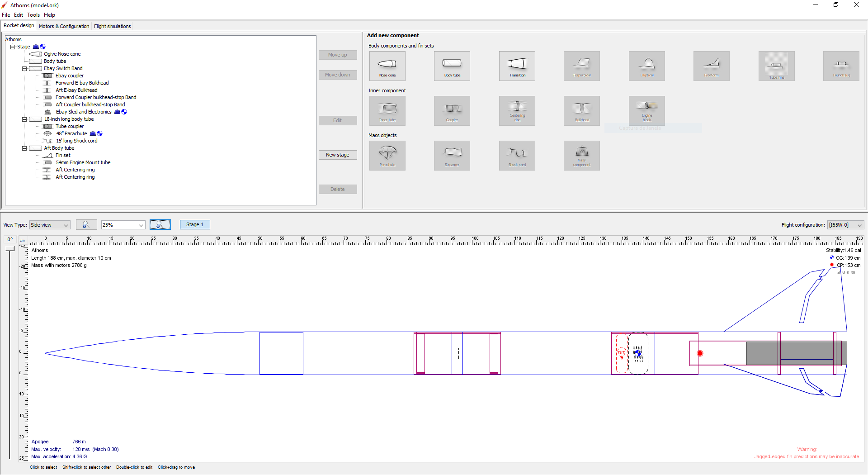Screen dimensions: 868x475
Task: Add an Elliptical fin set
Action: pyautogui.click(x=646, y=66)
